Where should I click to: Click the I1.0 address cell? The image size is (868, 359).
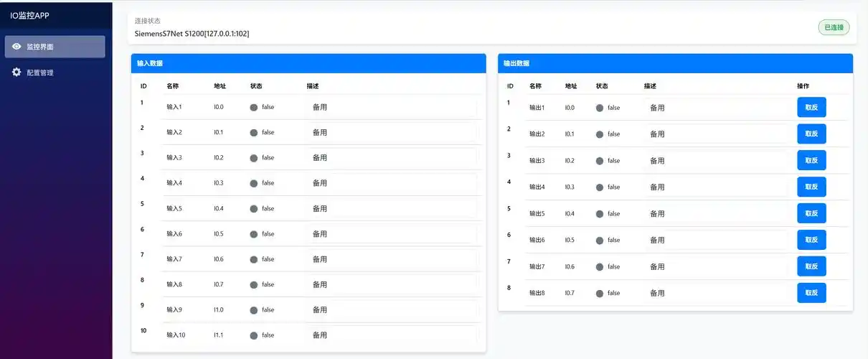click(219, 310)
